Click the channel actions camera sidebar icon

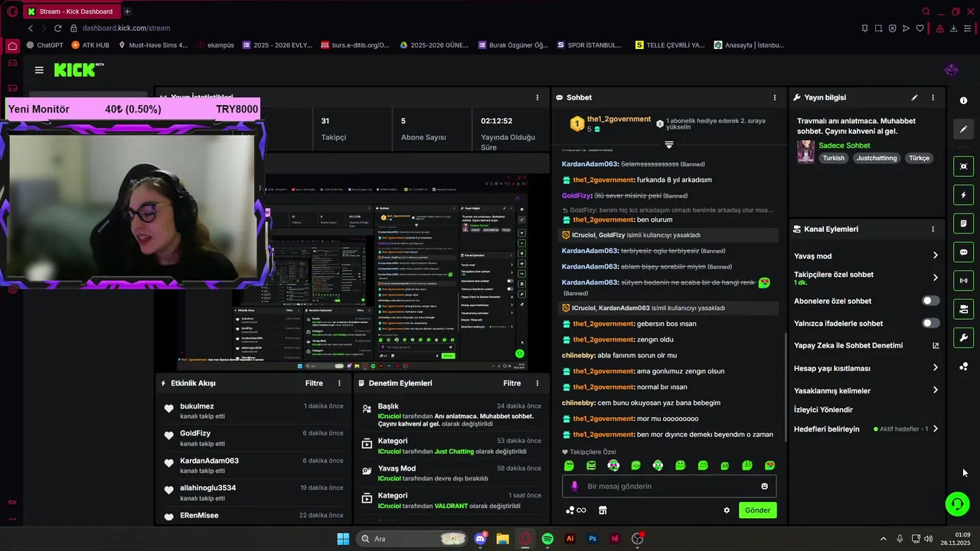(963, 309)
